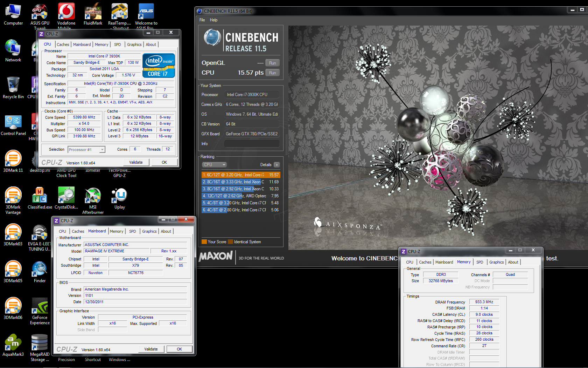Click OK in top CPU-Z window
Viewport: 588px width, 368px height.
[x=164, y=162]
